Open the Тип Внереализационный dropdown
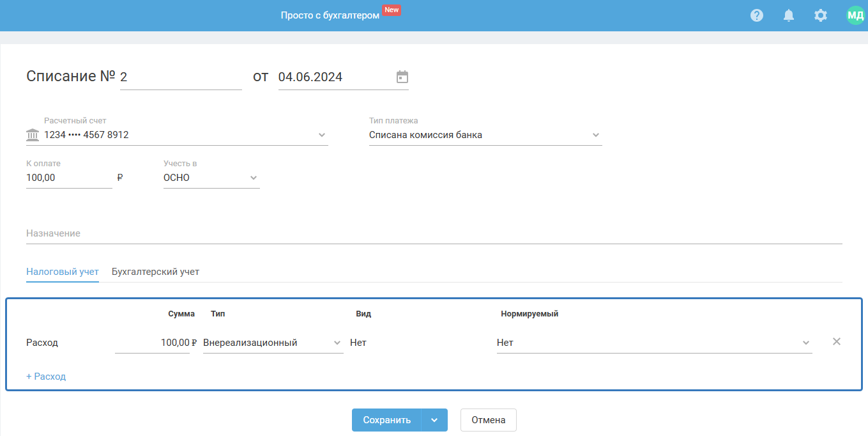 [x=273, y=343]
